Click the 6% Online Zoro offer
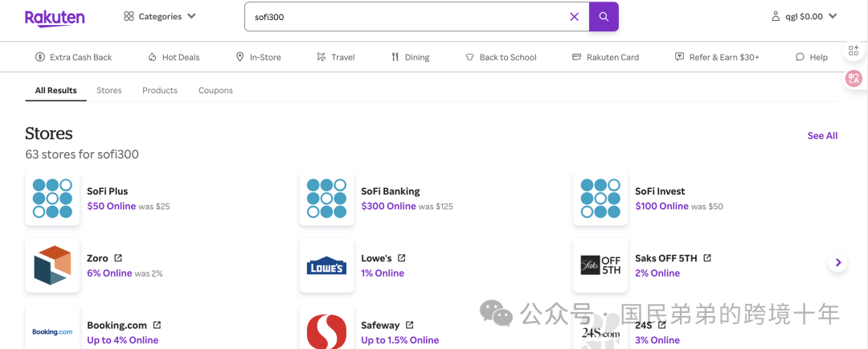 point(109,273)
